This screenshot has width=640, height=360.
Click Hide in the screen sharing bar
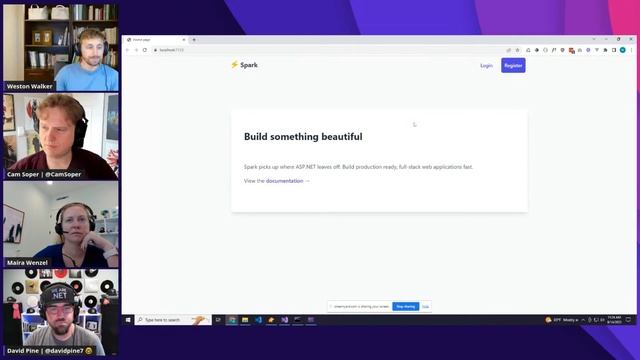(425, 307)
